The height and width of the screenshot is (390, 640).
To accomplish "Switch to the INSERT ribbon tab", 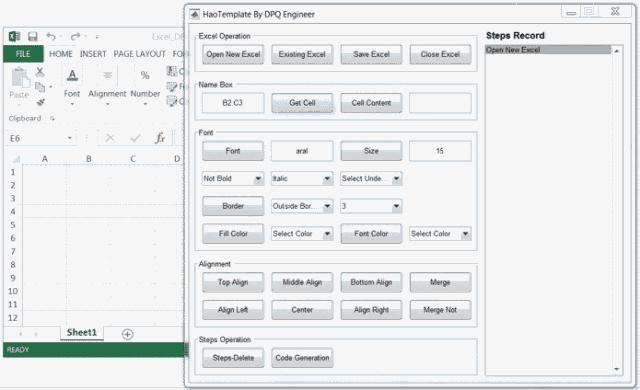I will [x=93, y=54].
